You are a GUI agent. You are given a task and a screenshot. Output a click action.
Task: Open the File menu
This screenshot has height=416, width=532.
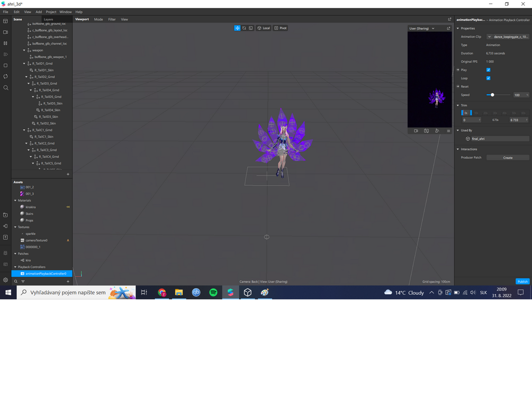pos(5,12)
